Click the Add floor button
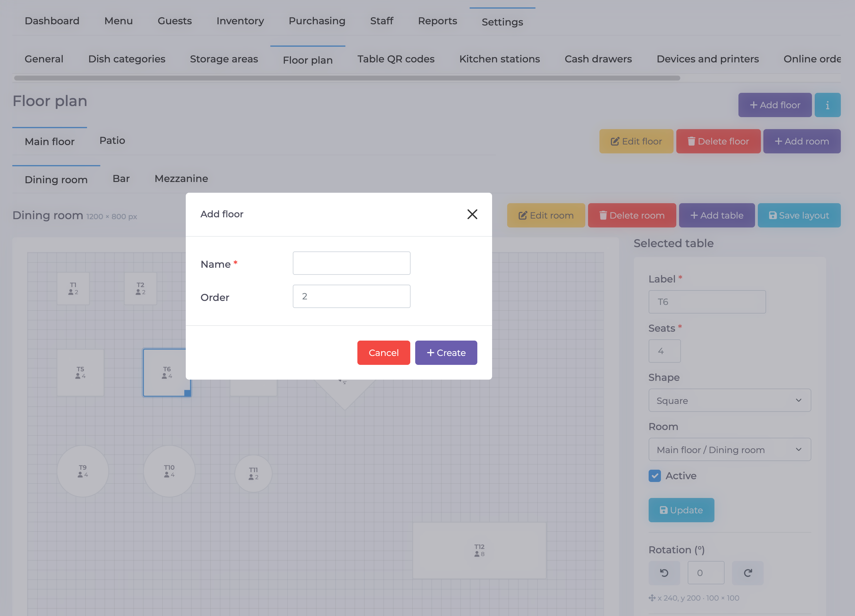Image resolution: width=855 pixels, height=616 pixels. tap(775, 105)
